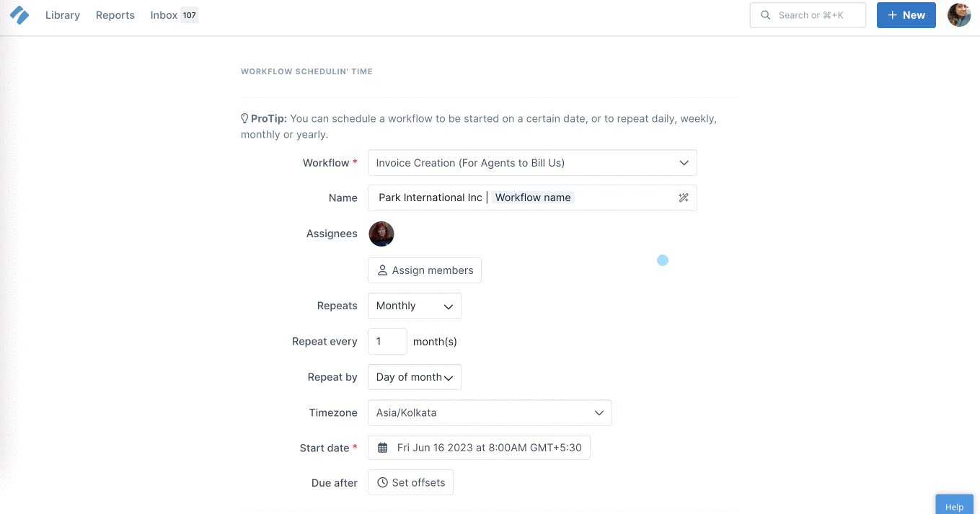Open the user profile avatar menu
Image resolution: width=980 pixels, height=514 pixels.
pos(959,15)
